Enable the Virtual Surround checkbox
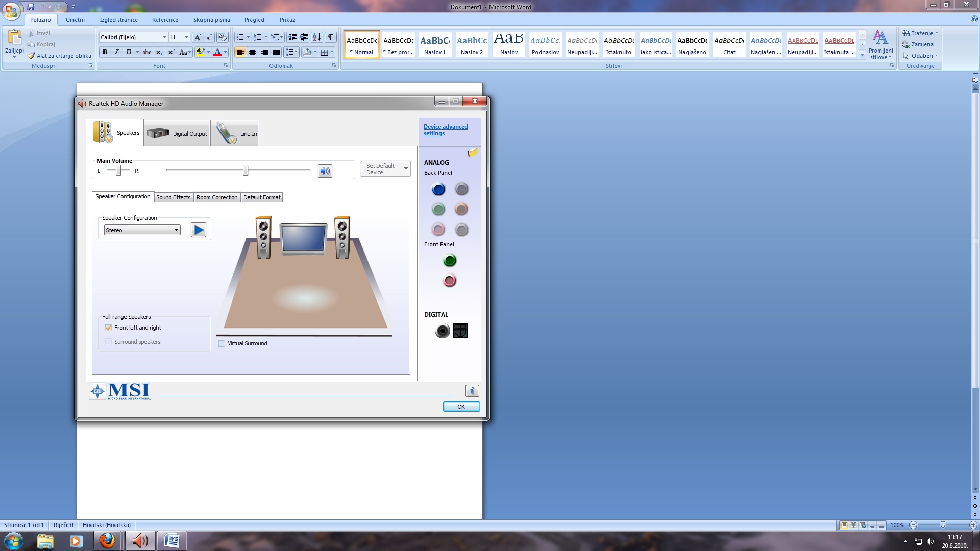This screenshot has width=980, height=551. [222, 343]
